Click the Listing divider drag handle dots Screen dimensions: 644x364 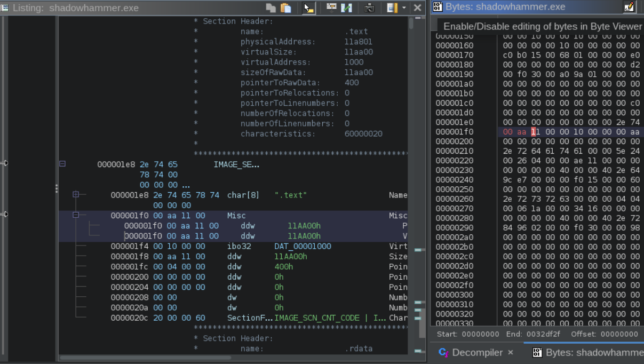coord(56,188)
